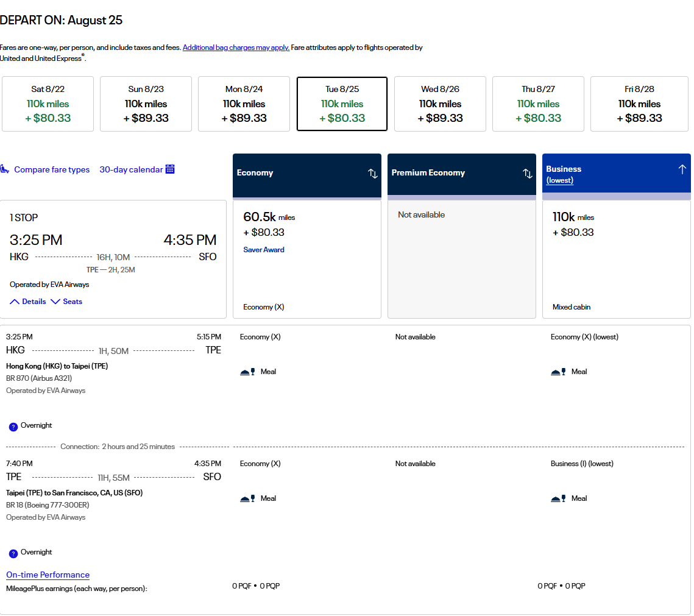Click Compare fare types link
This screenshot has height=616, width=694.
pyautogui.click(x=52, y=169)
